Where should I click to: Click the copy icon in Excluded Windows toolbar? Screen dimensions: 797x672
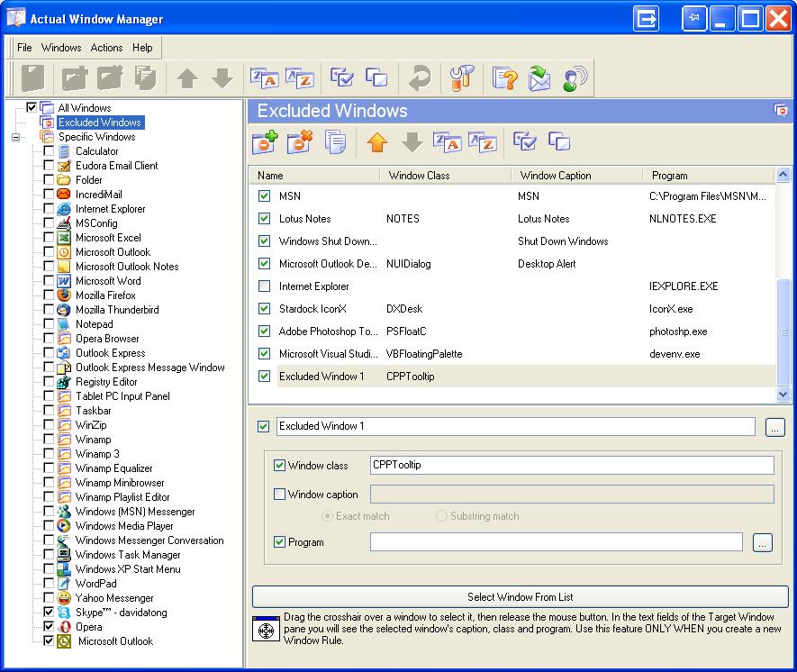[336, 142]
